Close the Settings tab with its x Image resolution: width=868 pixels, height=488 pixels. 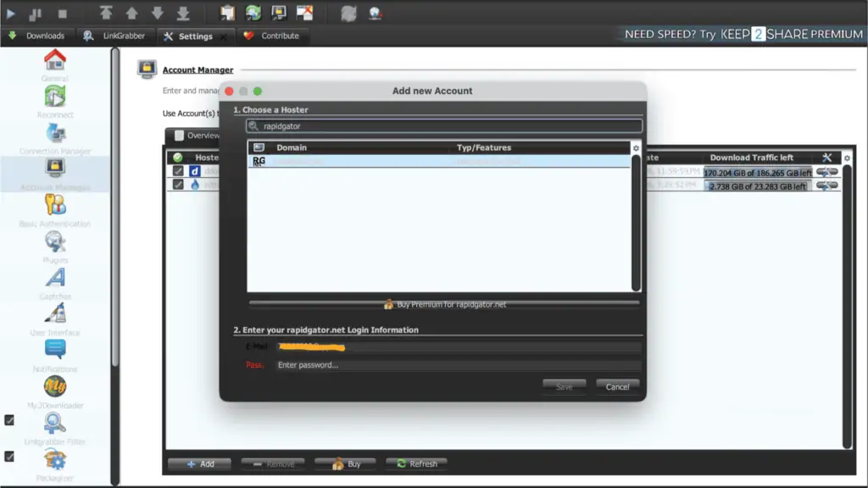224,36
